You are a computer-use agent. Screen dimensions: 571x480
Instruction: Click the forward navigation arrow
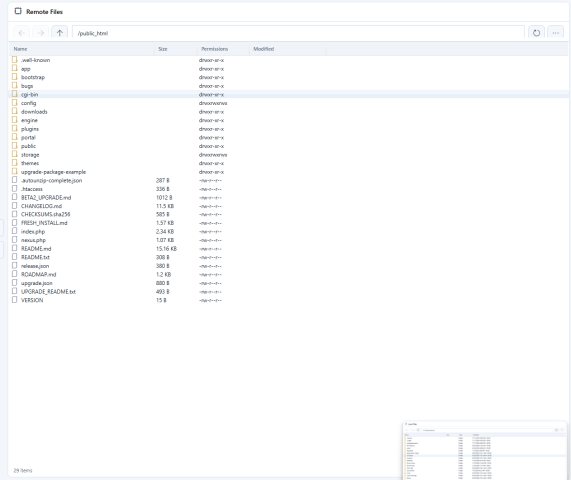point(40,33)
